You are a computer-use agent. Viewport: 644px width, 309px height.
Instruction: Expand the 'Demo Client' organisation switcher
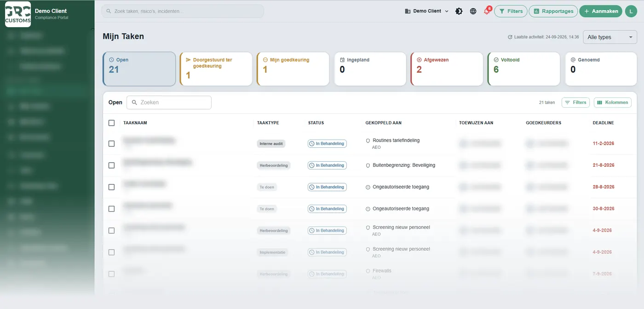[426, 11]
